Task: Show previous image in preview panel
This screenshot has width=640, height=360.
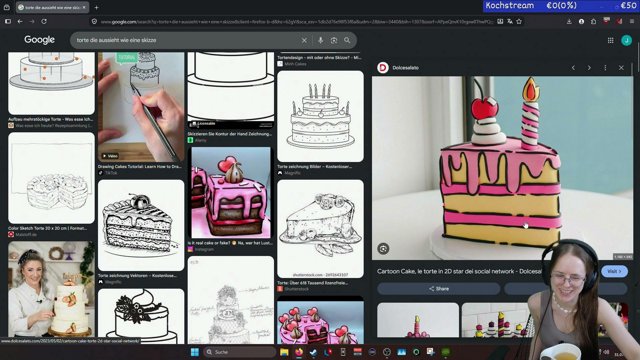Action: click(x=573, y=68)
